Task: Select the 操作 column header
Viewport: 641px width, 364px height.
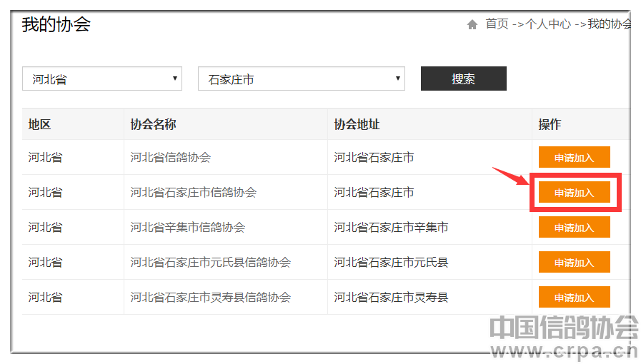Action: pyautogui.click(x=550, y=124)
